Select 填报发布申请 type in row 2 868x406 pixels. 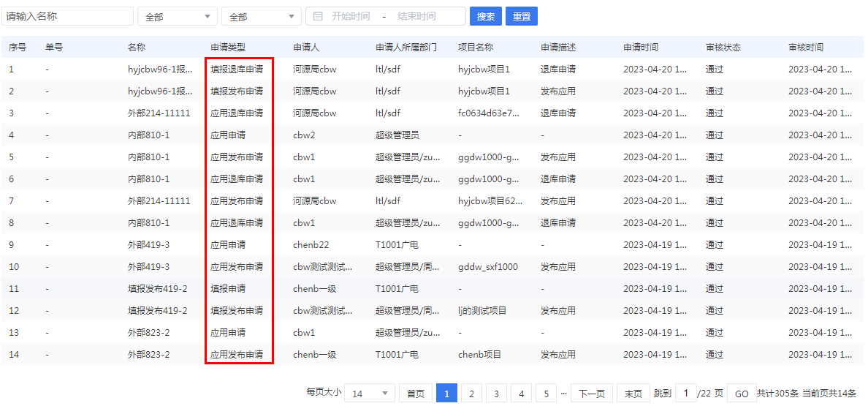(237, 91)
